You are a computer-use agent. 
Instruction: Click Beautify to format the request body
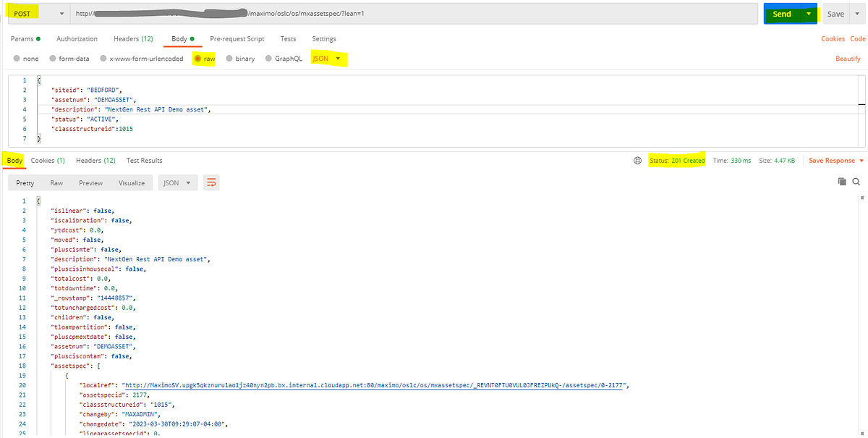tap(848, 58)
